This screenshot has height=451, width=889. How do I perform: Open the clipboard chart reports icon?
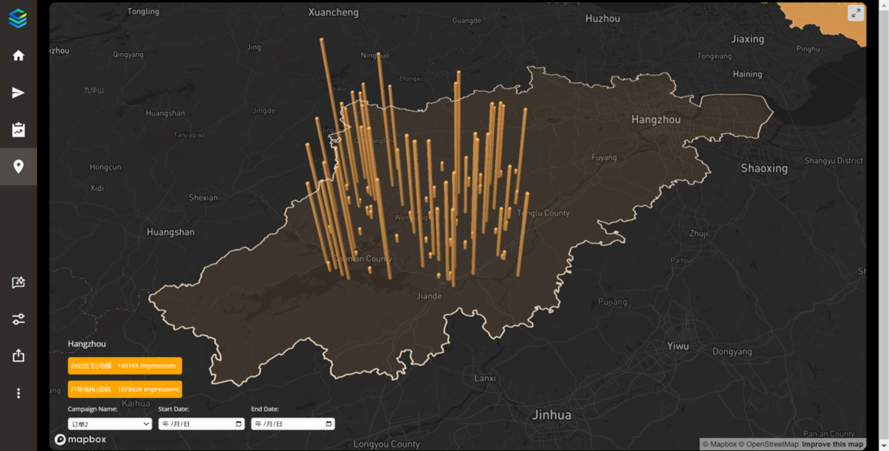pos(18,130)
